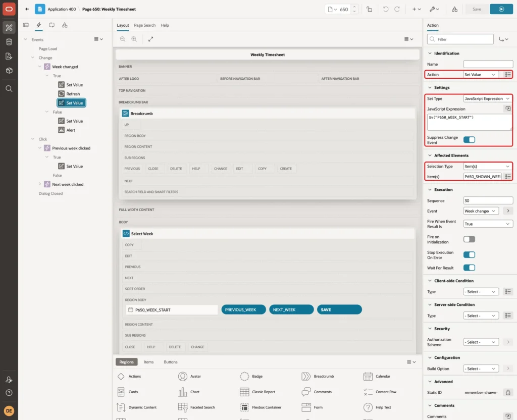This screenshot has width=517, height=420.
Task: Expand the layout to full screen
Action: (150, 39)
